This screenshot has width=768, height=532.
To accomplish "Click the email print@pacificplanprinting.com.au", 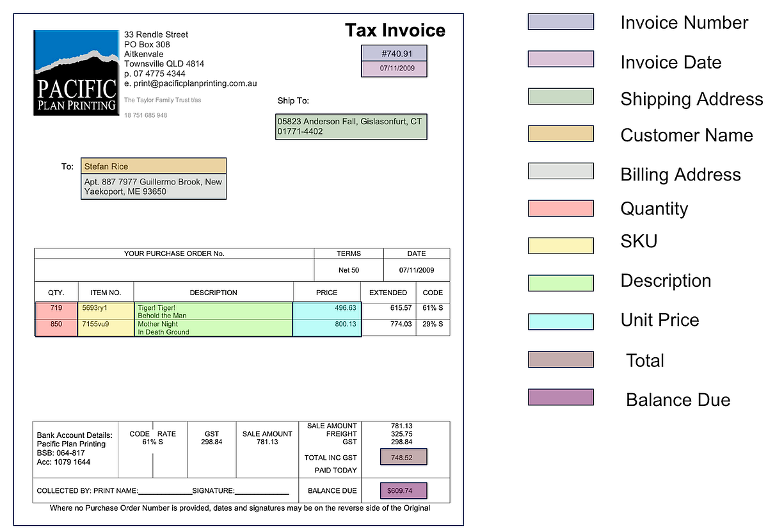I will pos(191,83).
